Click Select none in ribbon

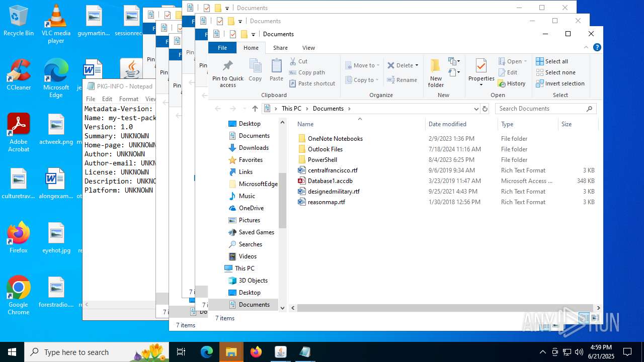pyautogui.click(x=555, y=72)
